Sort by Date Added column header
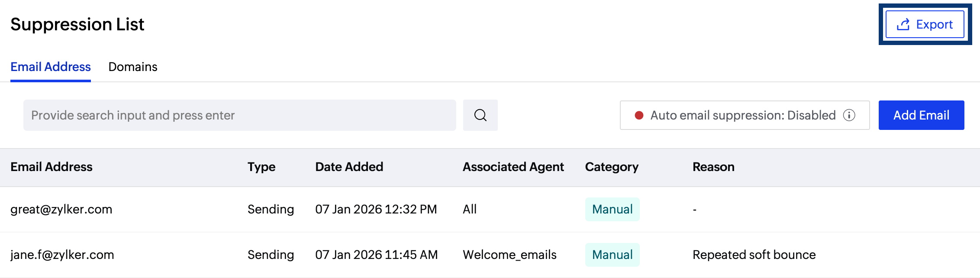The image size is (980, 278). 349,167
